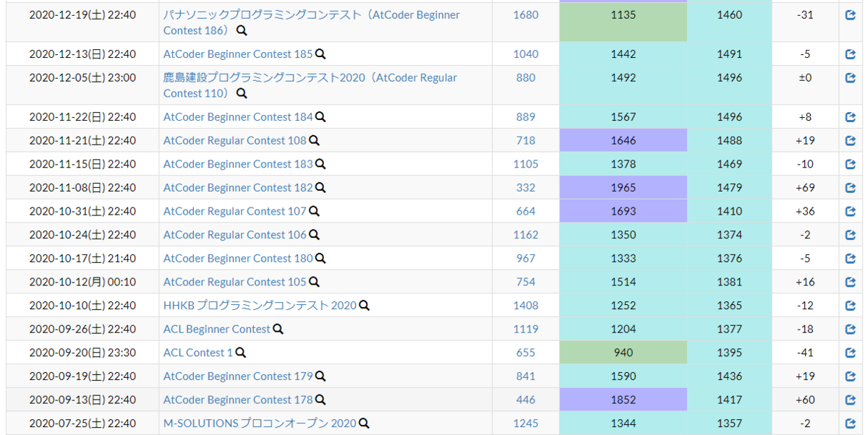Click magnifier icon beside AtCoder Beginner Contest 183
The width and height of the screenshot is (868, 435).
click(x=320, y=164)
